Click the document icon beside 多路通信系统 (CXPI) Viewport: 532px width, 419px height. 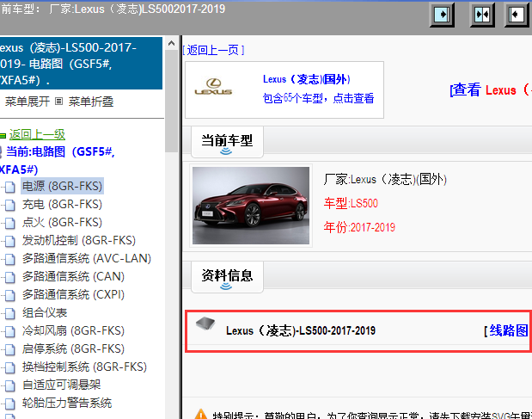(x=10, y=295)
